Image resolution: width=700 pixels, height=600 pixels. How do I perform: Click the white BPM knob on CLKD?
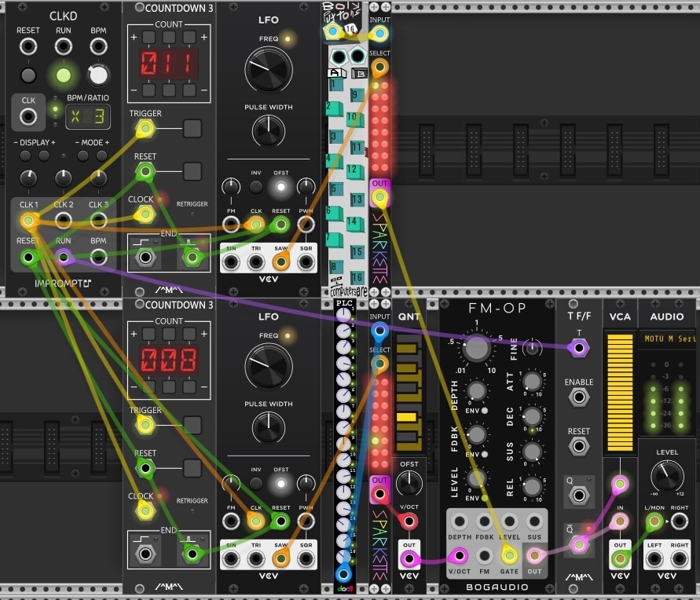coord(98,75)
